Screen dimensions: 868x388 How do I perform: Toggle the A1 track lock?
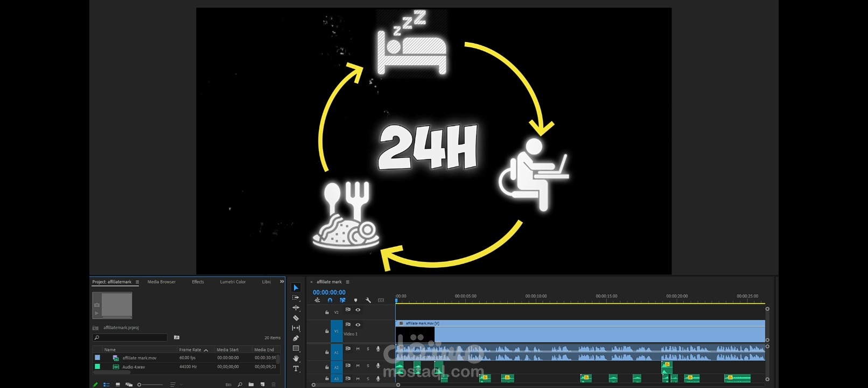point(327,352)
